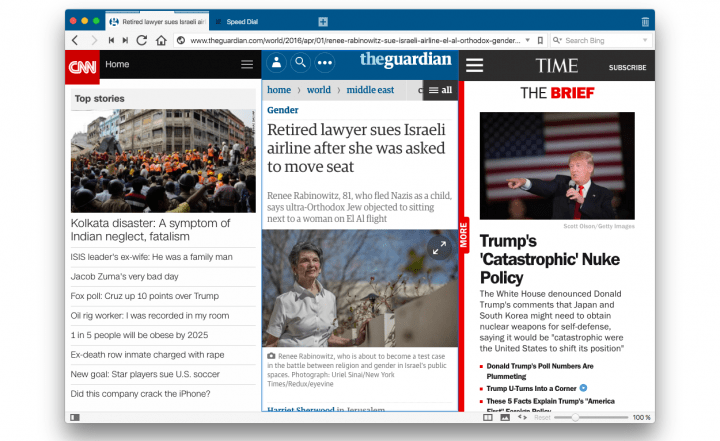
Task: Open the TIME hamburger menu
Action: [x=475, y=65]
